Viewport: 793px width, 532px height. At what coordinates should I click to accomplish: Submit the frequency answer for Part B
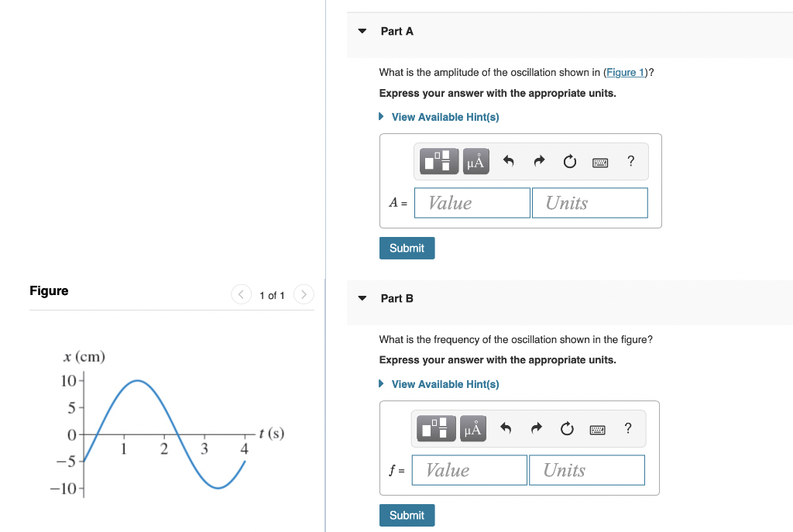pyautogui.click(x=407, y=515)
